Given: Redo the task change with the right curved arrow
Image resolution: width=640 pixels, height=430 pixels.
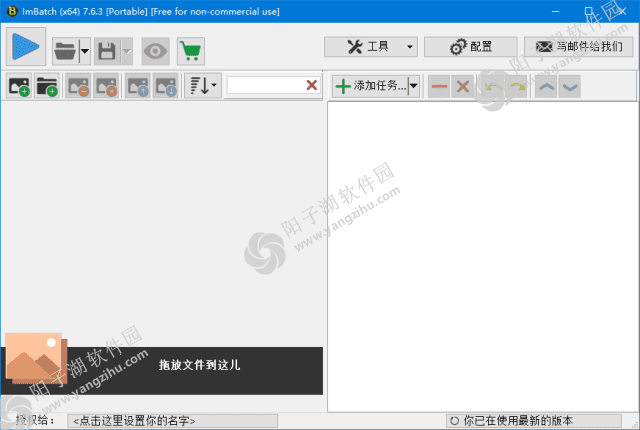Looking at the screenshot, I should pos(516,86).
